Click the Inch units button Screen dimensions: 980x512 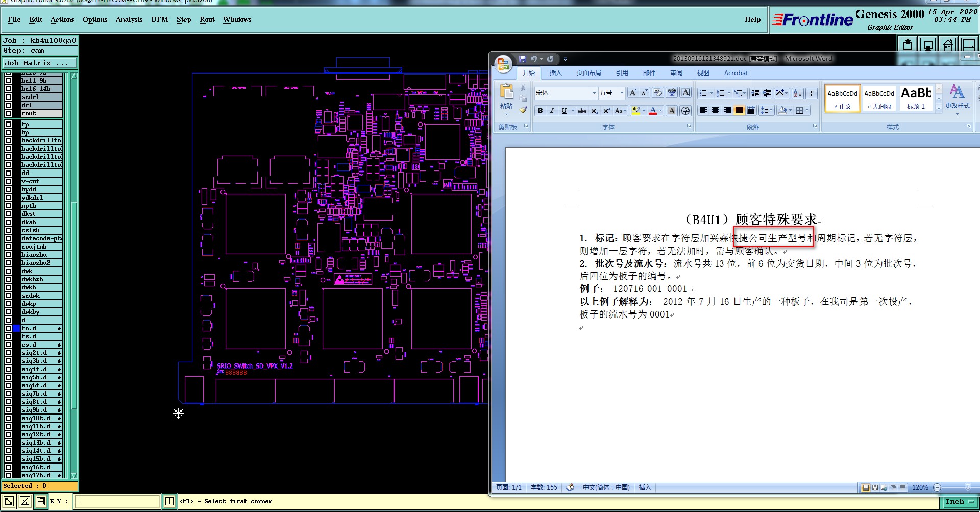[x=959, y=502]
